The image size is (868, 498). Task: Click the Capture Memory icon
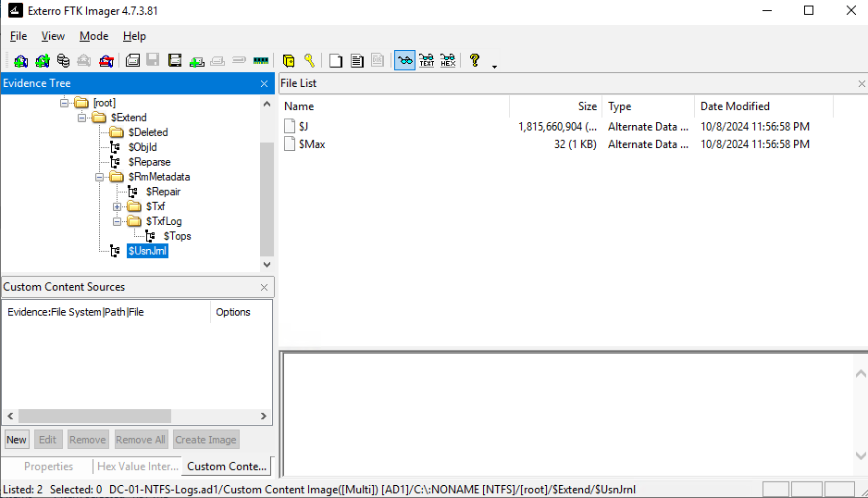pos(260,61)
